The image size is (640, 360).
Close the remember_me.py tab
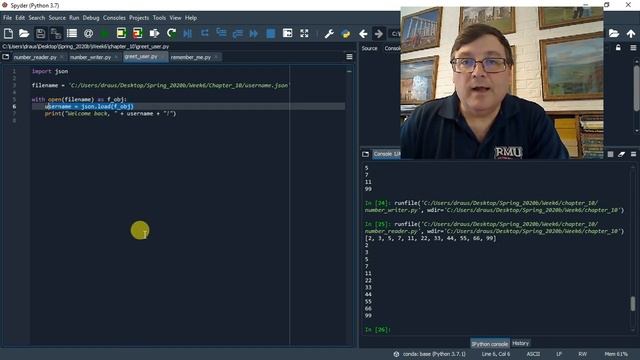point(216,57)
